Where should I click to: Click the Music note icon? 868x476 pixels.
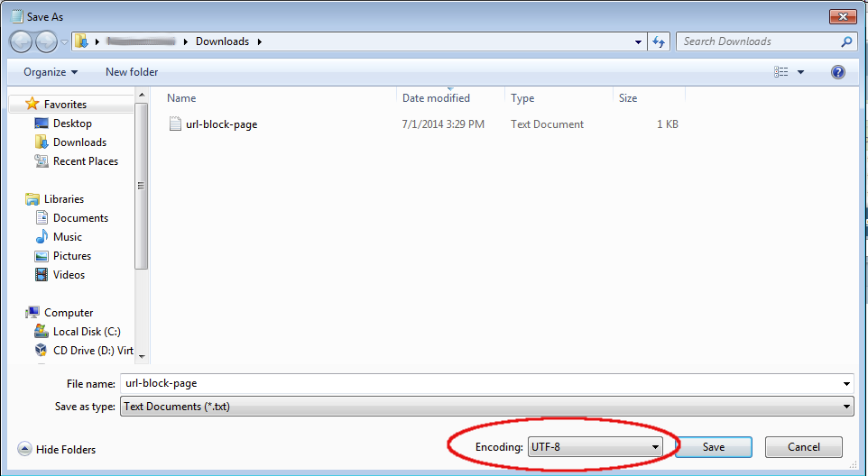tap(42, 236)
